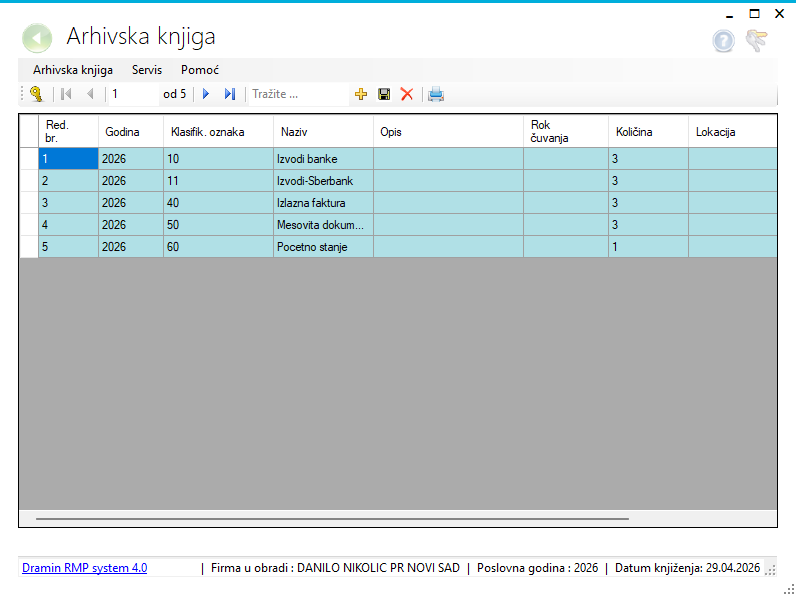Click top-left select-all grid corner
Screen dimensions: 796x595
29,131
